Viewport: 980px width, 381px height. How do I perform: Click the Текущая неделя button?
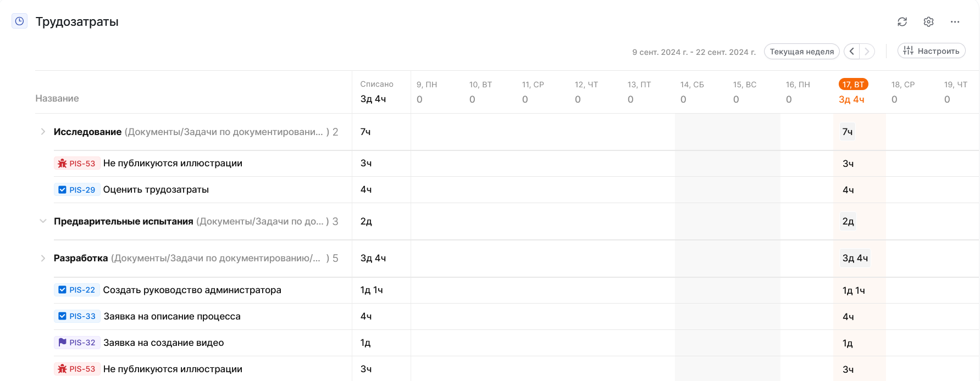click(801, 52)
